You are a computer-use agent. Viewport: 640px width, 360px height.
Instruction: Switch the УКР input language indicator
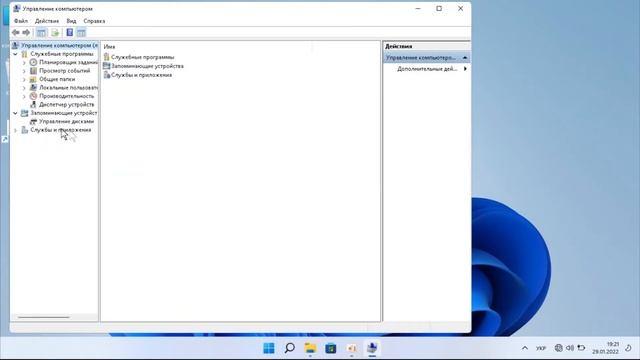pos(541,348)
